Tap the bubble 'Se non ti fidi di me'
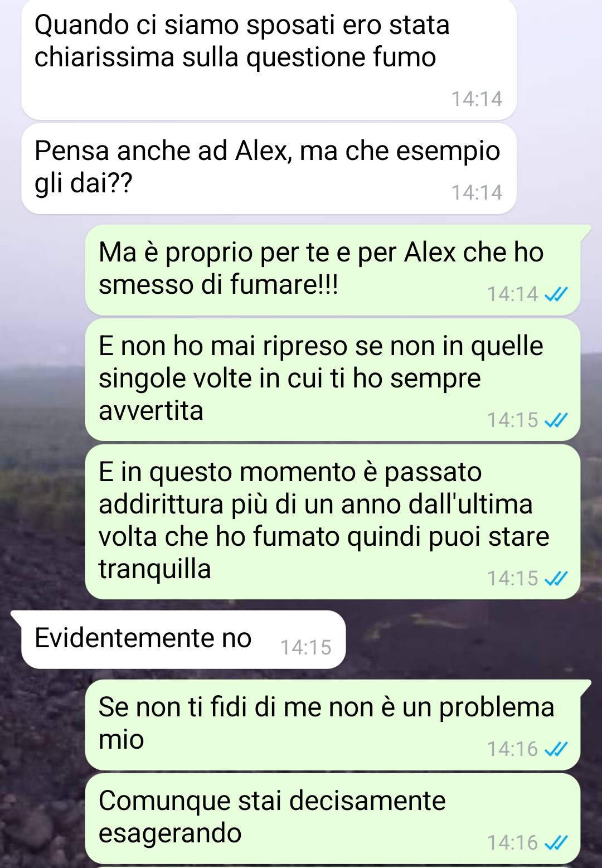602x868 pixels. (x=333, y=725)
